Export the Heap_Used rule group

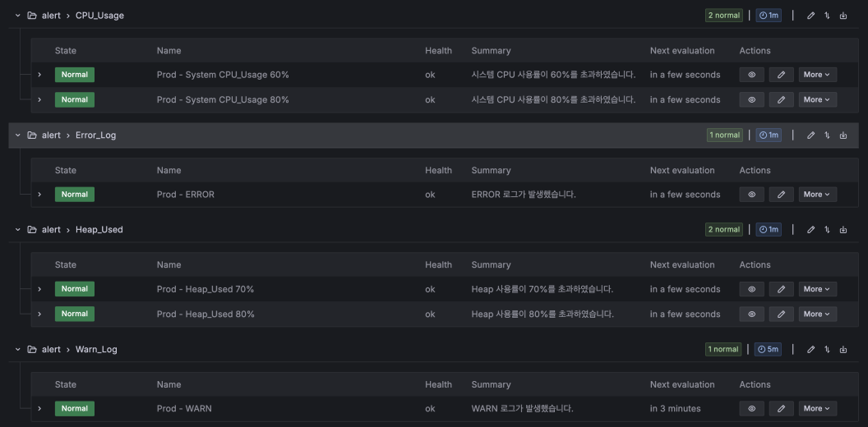tap(843, 230)
